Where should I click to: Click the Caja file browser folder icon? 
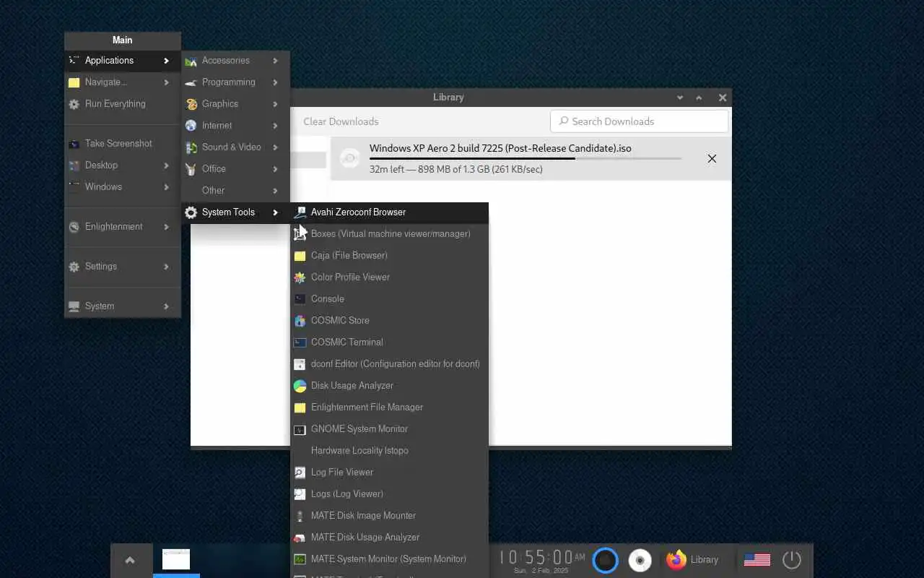click(300, 256)
